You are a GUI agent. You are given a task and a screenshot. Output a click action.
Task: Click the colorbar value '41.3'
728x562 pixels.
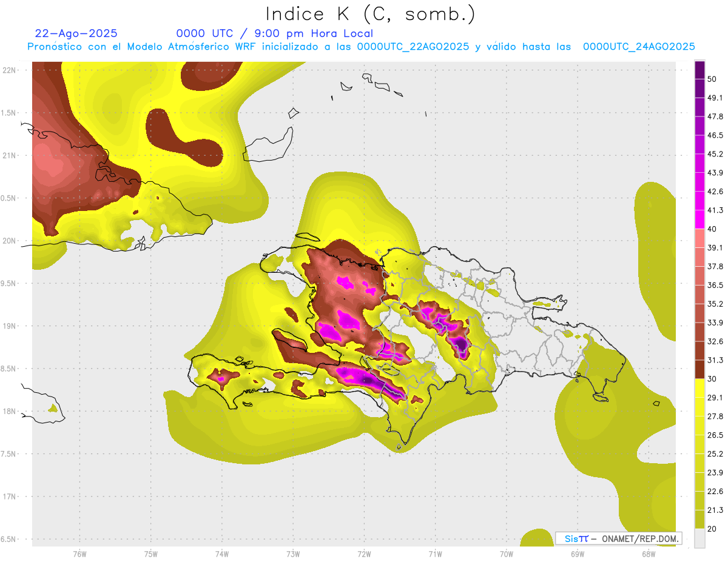(715, 210)
